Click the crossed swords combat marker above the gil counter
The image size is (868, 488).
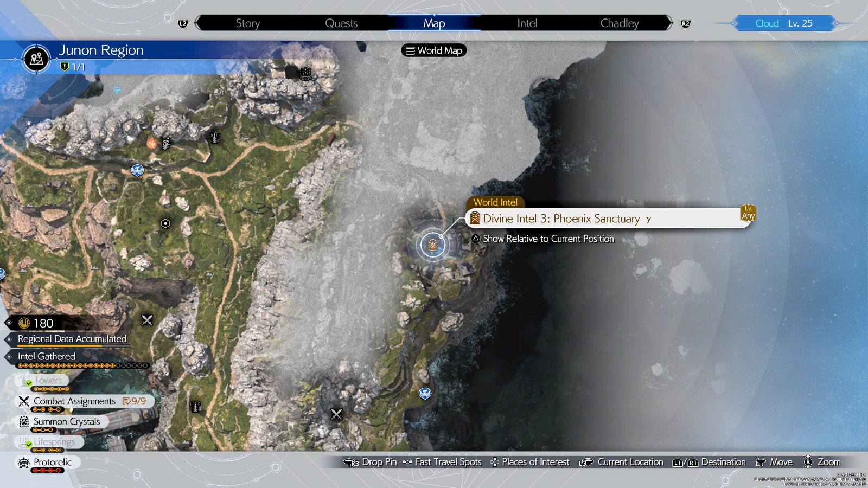pyautogui.click(x=147, y=320)
